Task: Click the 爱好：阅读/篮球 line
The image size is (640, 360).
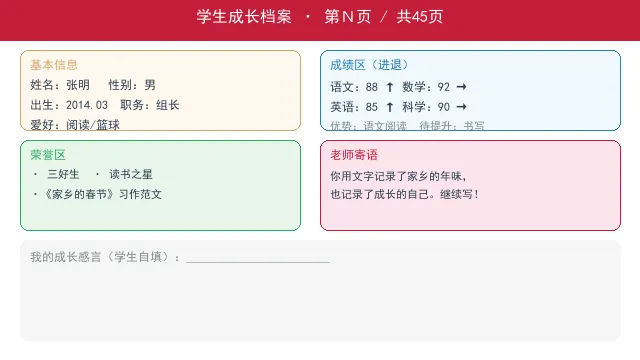Action: click(75, 124)
